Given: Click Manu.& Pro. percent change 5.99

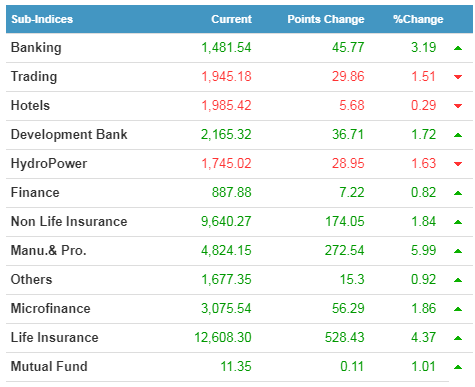Looking at the screenshot, I should [x=423, y=250].
